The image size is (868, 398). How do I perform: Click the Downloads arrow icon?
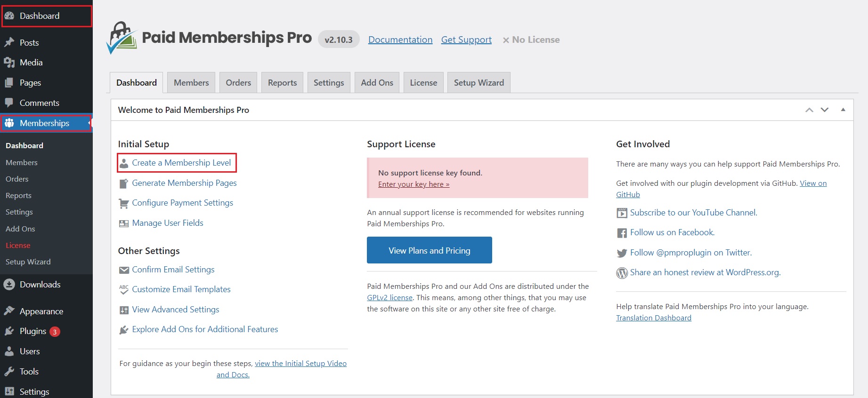pos(9,284)
